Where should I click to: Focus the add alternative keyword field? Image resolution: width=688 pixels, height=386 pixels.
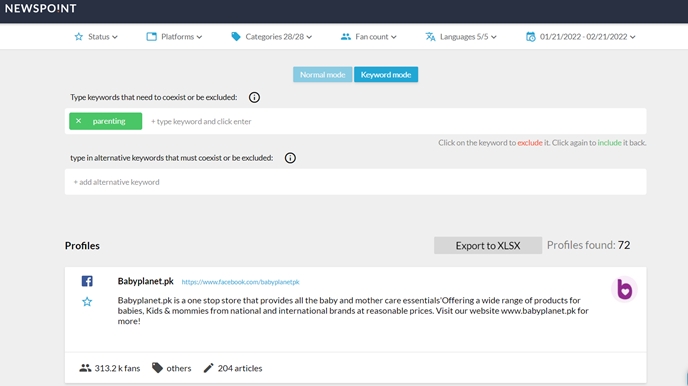click(355, 182)
